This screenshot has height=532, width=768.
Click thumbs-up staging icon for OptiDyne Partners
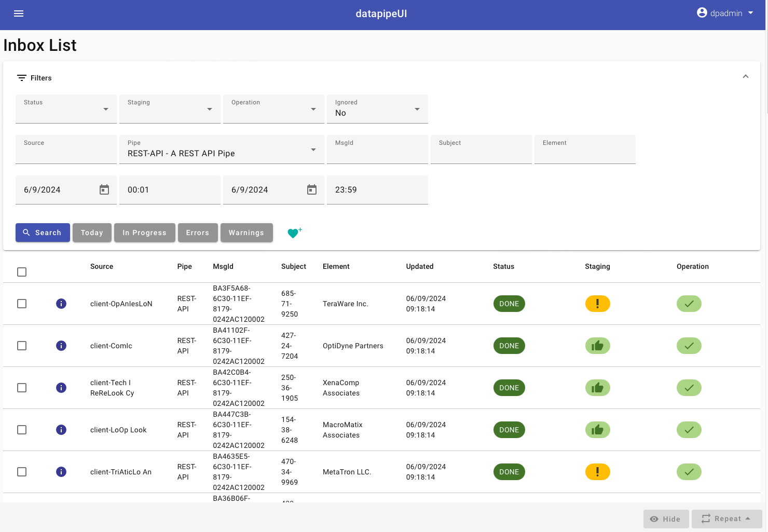597,346
